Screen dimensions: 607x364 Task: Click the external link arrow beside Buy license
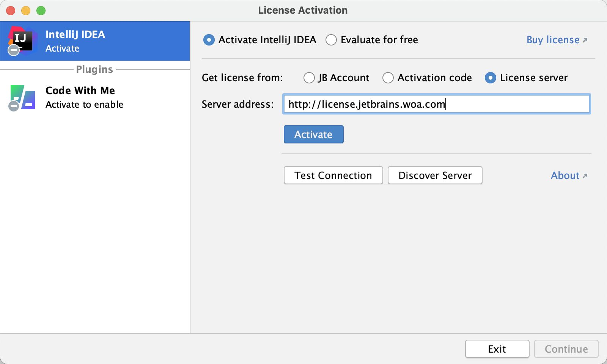pyautogui.click(x=585, y=39)
